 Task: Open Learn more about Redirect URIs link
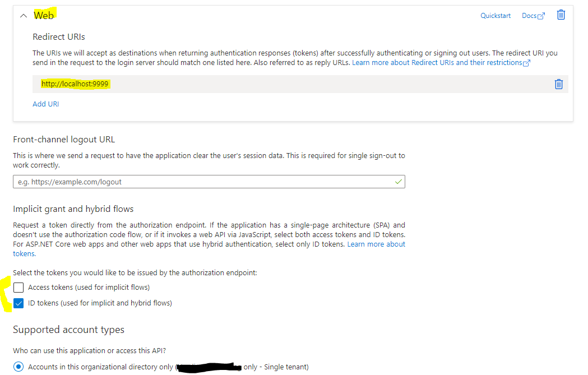tap(437, 63)
